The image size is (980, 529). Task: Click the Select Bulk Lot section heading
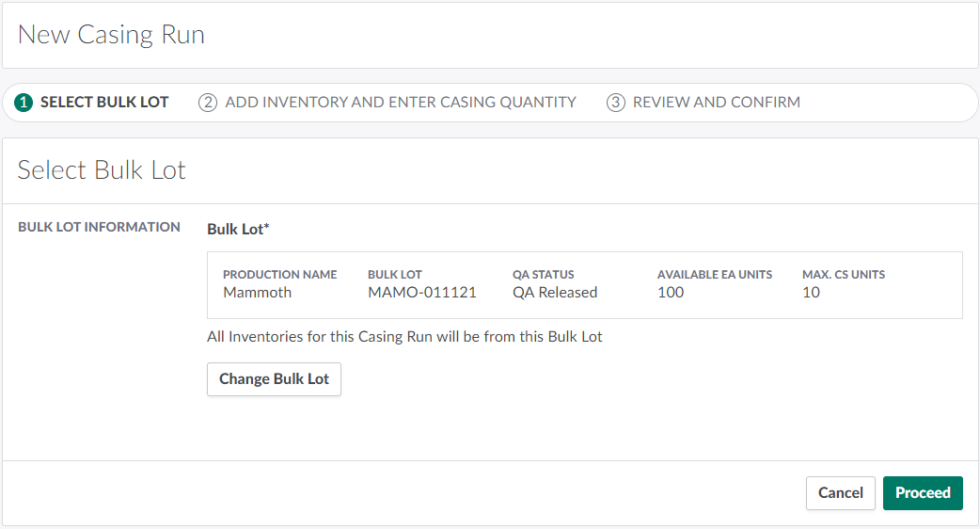102,170
